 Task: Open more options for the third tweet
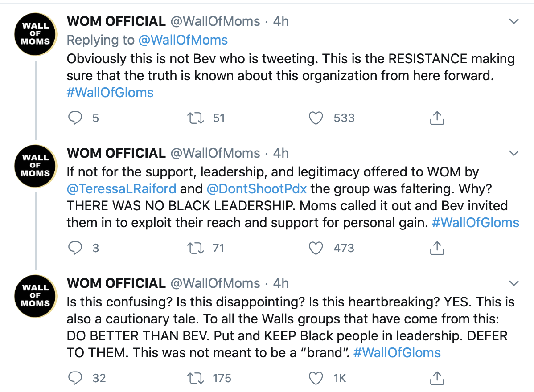point(514,283)
